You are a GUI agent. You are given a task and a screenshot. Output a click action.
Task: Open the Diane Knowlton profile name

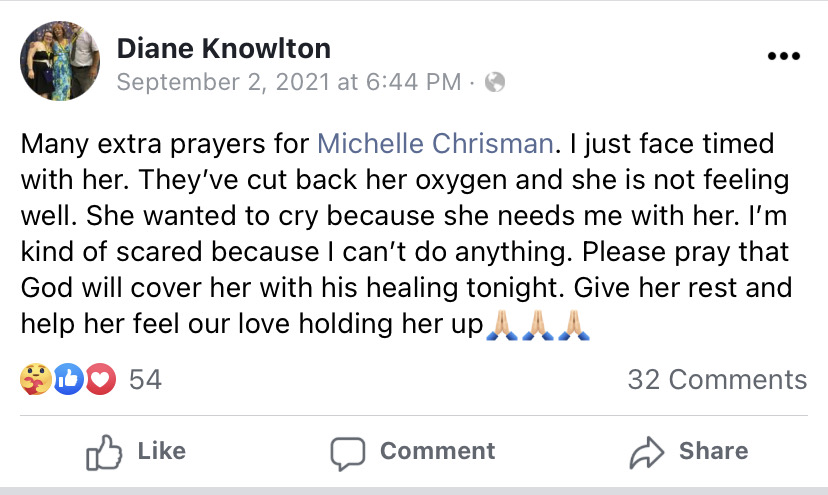(x=224, y=47)
